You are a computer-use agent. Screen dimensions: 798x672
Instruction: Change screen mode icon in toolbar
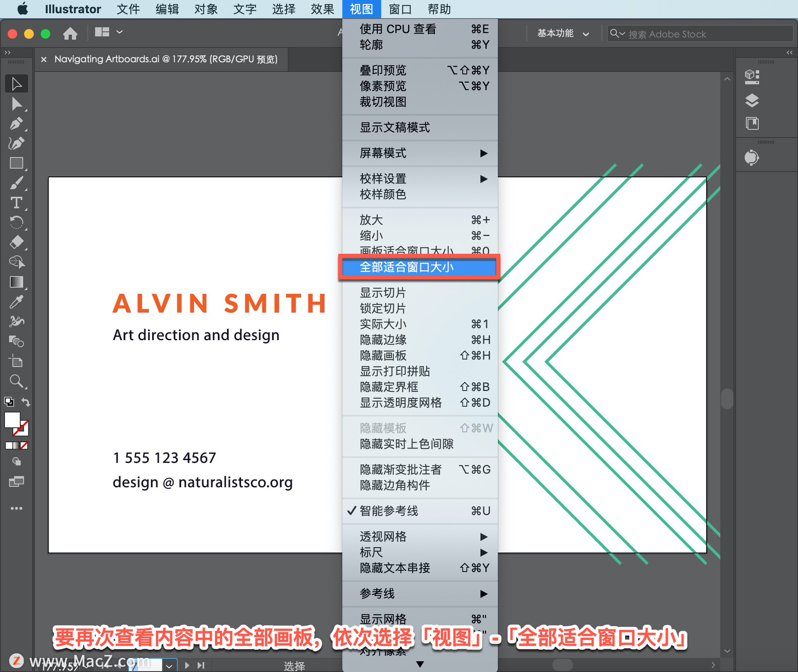[17, 482]
